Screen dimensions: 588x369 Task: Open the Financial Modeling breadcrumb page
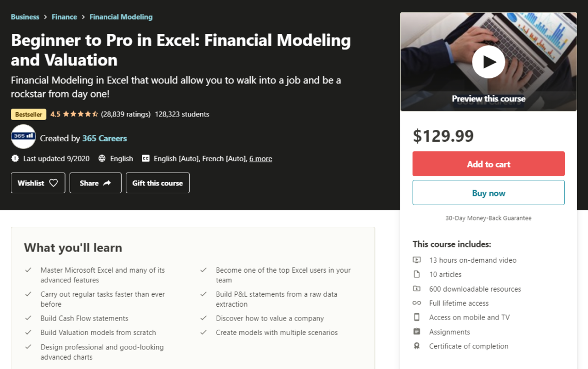click(x=121, y=16)
